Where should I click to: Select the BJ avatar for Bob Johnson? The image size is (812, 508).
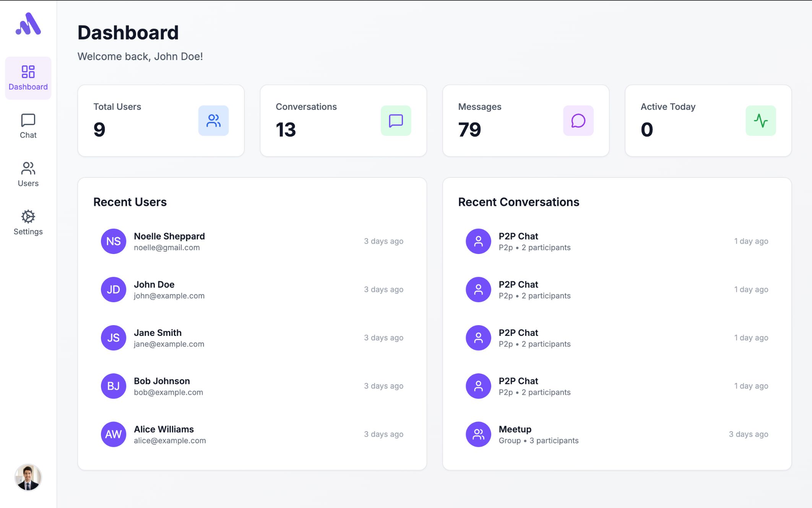114,386
